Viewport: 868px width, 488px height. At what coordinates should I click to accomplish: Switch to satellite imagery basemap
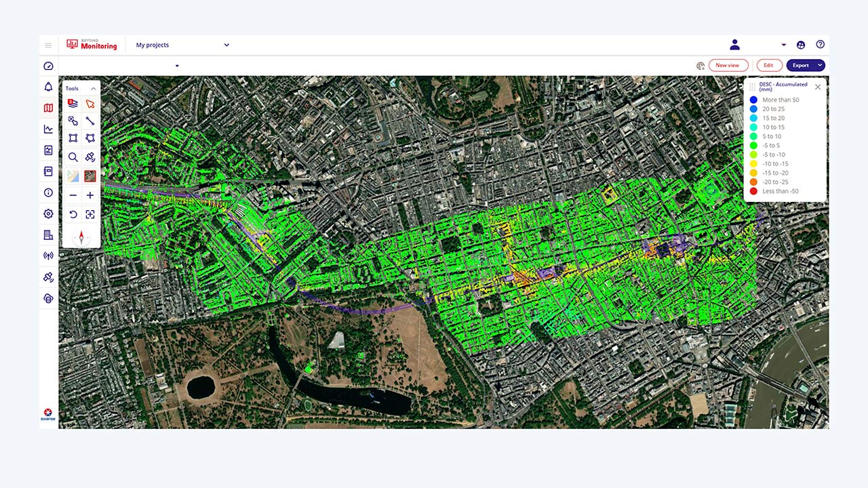90,176
